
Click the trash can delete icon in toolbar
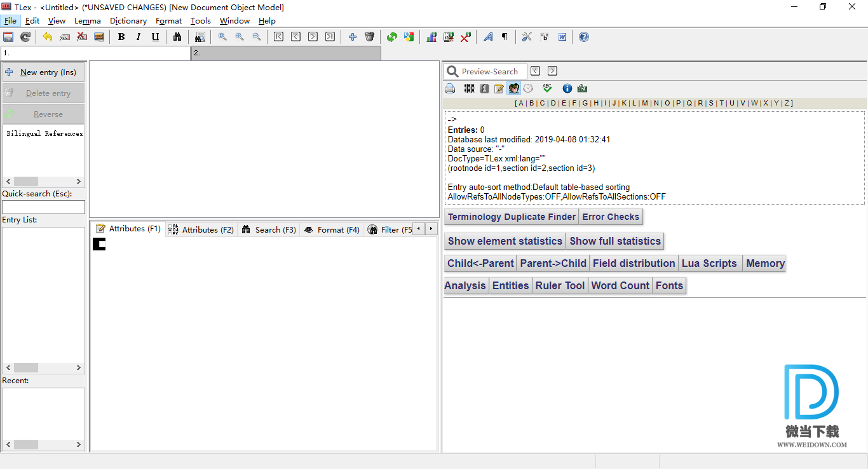pyautogui.click(x=369, y=37)
